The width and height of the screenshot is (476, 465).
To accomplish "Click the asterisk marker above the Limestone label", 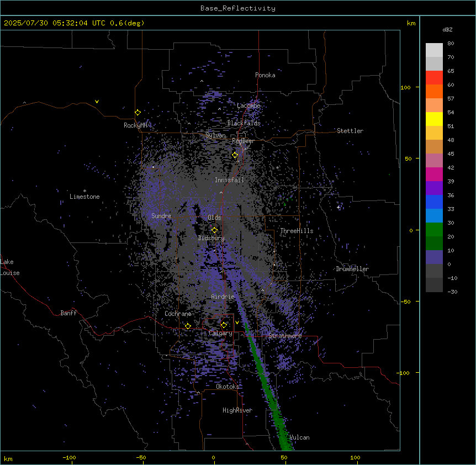I will [84, 191].
